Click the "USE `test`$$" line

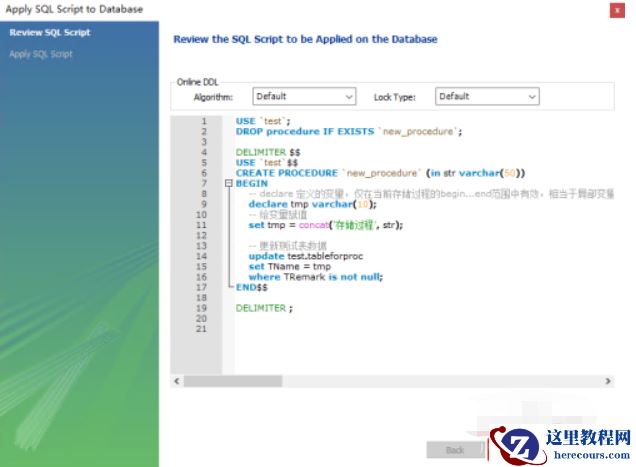coord(266,163)
